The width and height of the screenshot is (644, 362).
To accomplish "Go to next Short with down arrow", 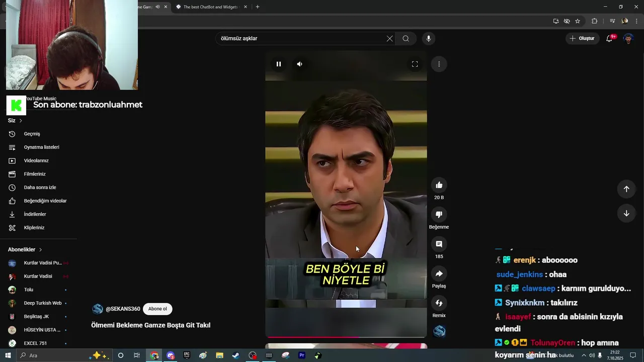I will pos(626,213).
